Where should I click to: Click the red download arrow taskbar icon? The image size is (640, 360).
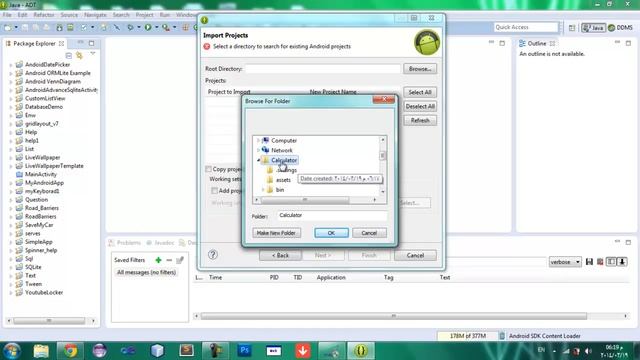pyautogui.click(x=303, y=351)
